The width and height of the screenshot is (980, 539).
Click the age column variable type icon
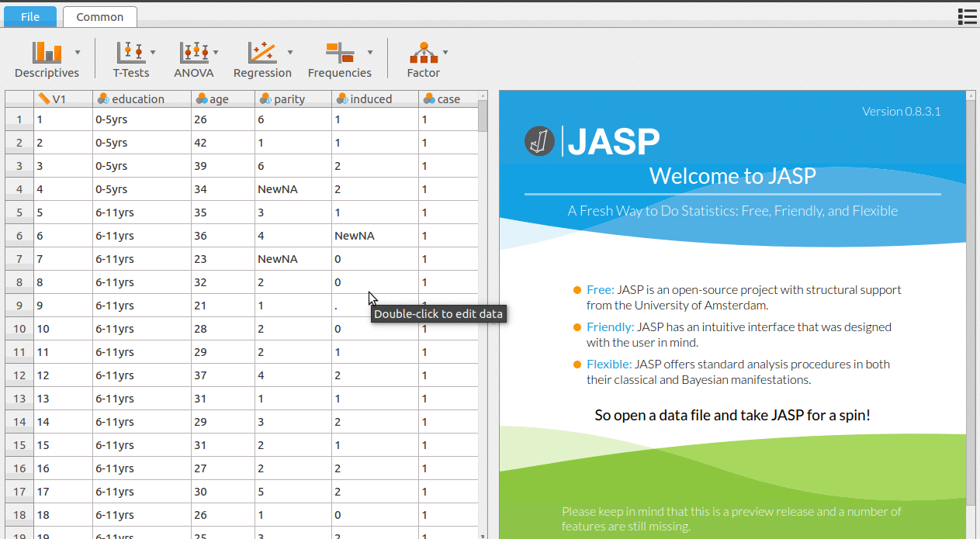coord(201,98)
